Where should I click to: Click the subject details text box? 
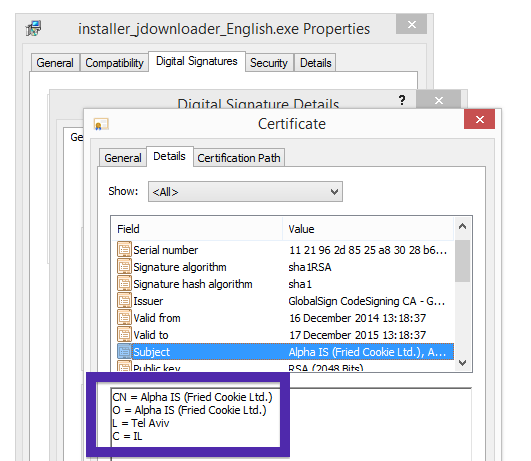[x=291, y=424]
